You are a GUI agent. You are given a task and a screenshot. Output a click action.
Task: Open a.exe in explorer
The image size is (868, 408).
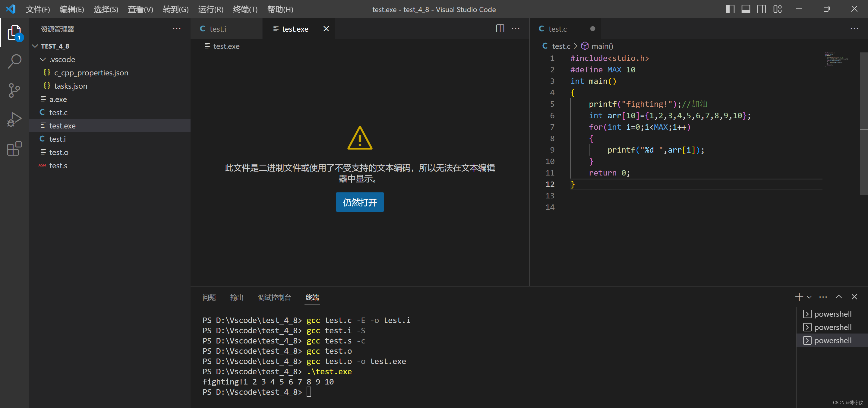click(110, 99)
